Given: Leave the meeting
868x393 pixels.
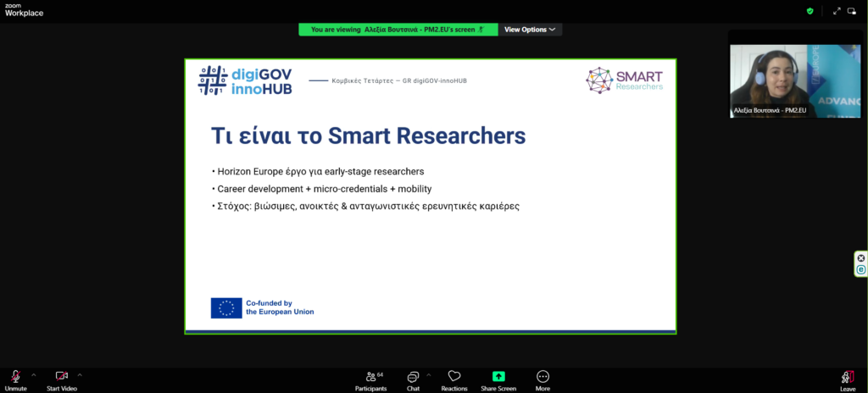Looking at the screenshot, I should pos(848,377).
